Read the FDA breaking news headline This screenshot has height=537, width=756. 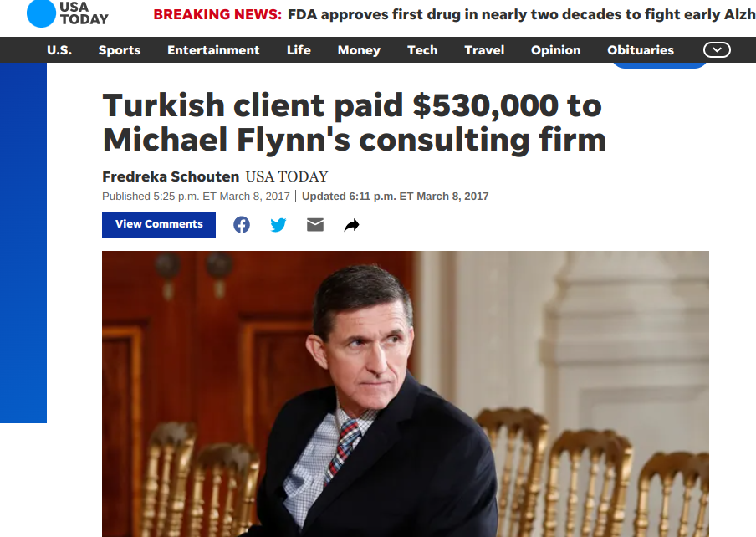tap(522, 14)
